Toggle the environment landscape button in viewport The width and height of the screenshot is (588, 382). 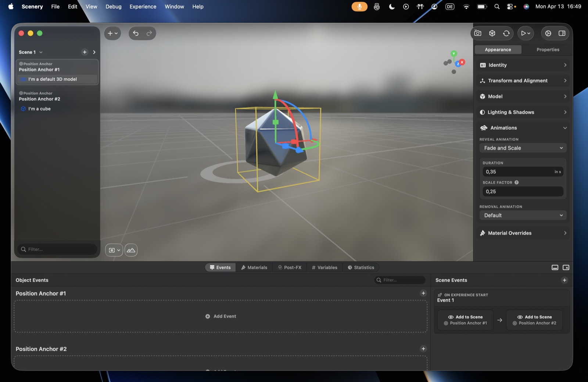131,250
